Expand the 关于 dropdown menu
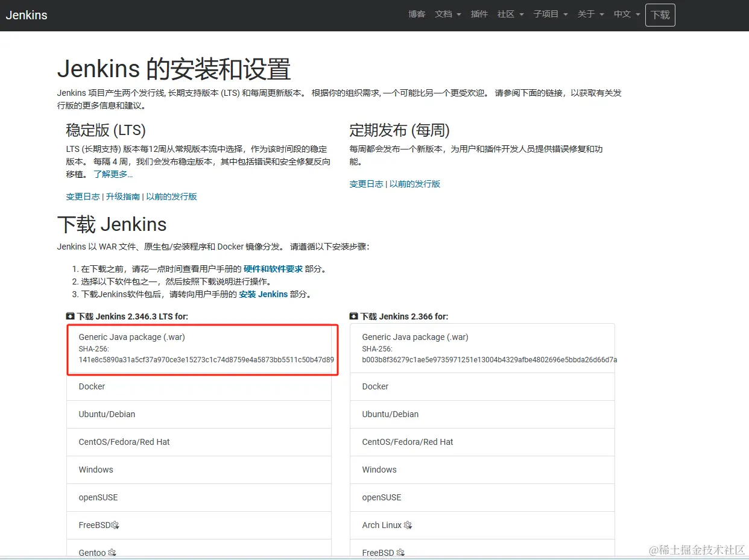This screenshot has height=560, width=749. [x=590, y=14]
